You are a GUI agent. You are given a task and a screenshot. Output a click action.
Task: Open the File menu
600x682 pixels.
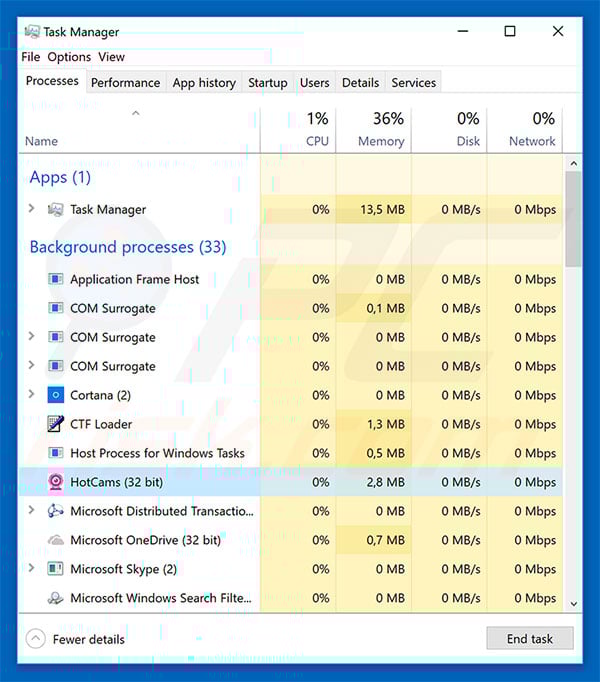click(30, 57)
